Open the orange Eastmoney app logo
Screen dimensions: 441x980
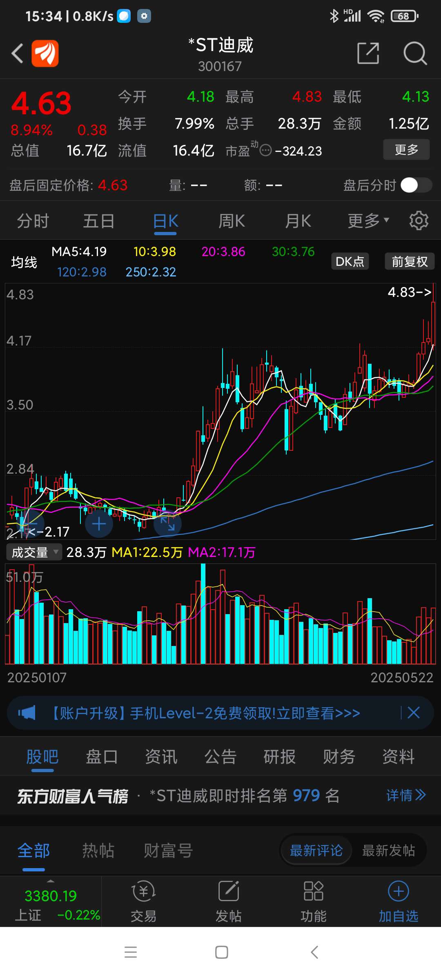coord(45,53)
